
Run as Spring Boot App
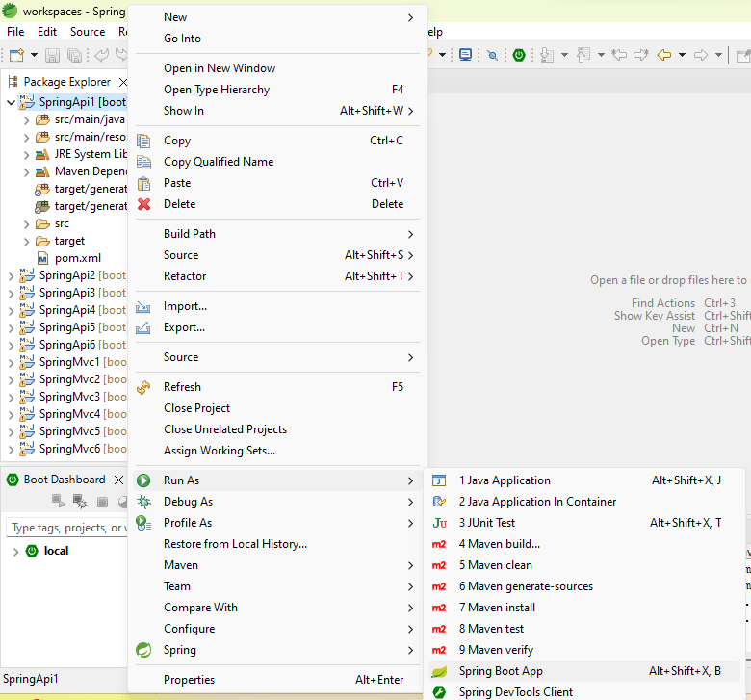click(x=583, y=671)
